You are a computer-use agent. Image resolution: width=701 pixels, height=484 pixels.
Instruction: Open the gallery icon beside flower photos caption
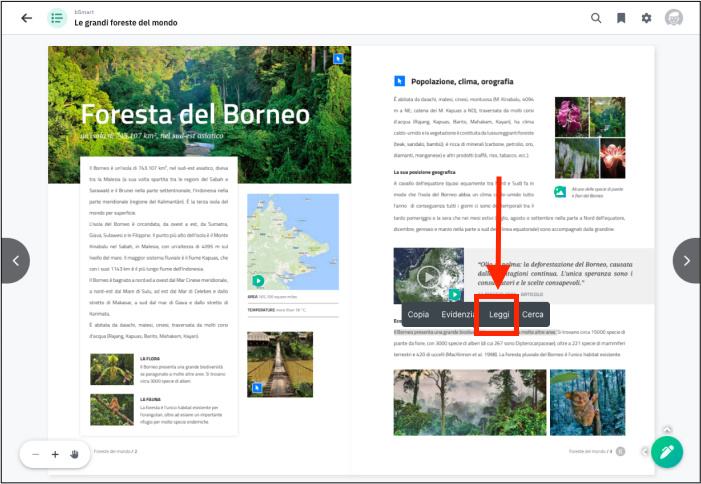point(560,192)
